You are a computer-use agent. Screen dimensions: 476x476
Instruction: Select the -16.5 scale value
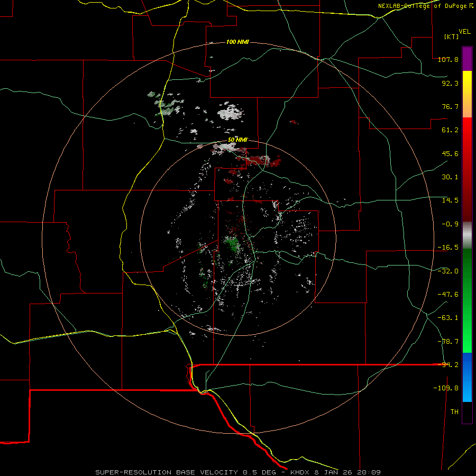tap(448, 248)
